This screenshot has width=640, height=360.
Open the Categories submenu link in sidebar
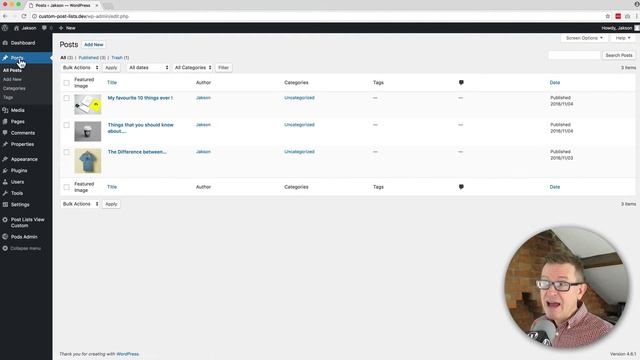point(14,89)
